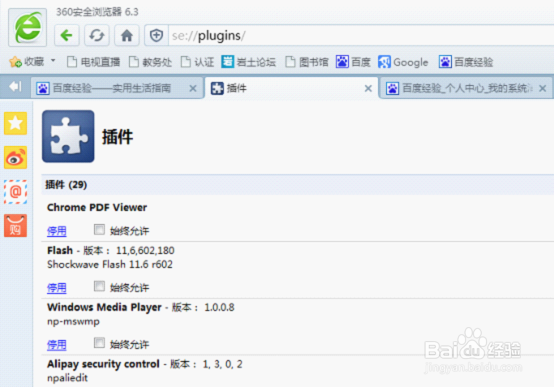The image size is (554, 387).
Task: Check 始终允许 for Chrome PDF Viewer
Action: click(x=99, y=230)
